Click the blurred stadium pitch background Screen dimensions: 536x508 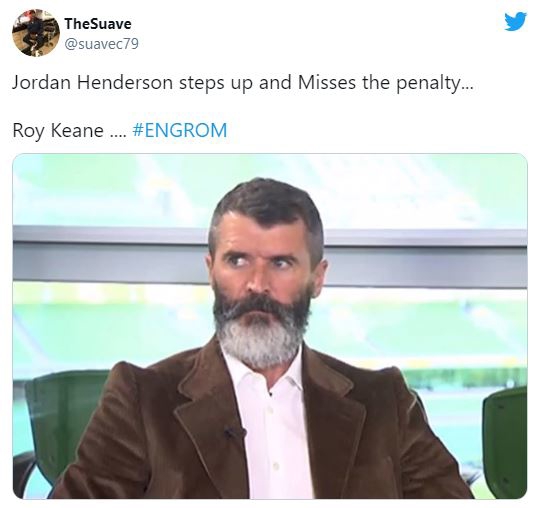click(427, 328)
